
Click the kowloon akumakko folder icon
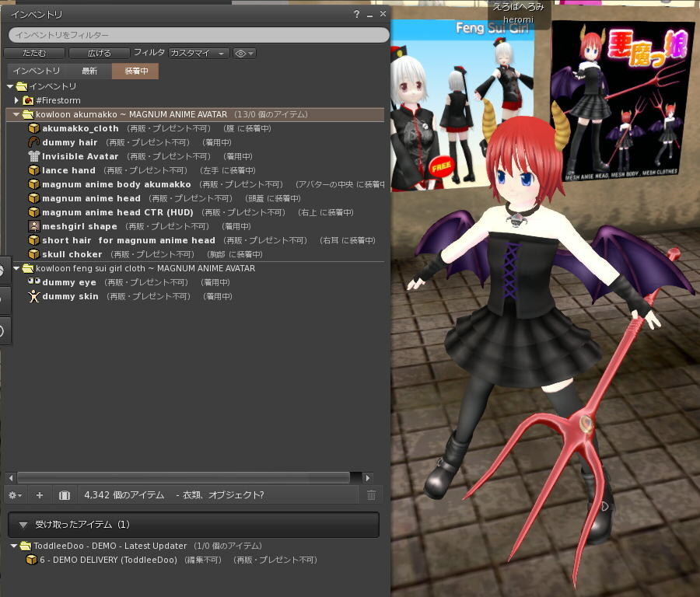[28, 114]
